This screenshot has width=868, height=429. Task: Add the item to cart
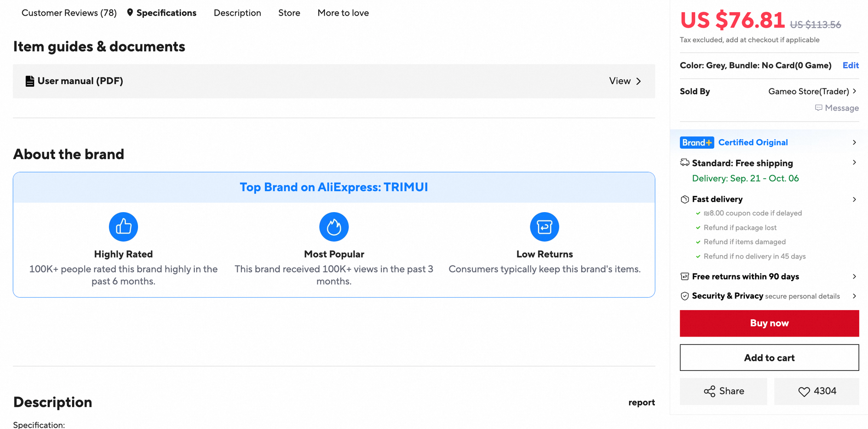(769, 358)
